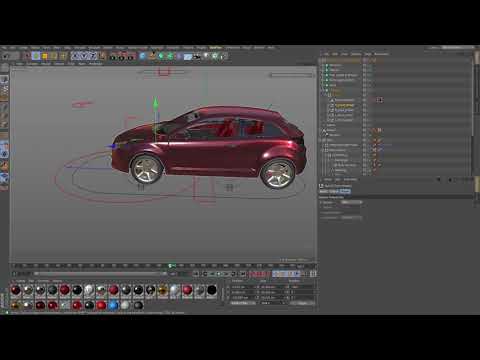Click the Undo arrow icon
Screen dimensions: 480x360
[x=5, y=56]
